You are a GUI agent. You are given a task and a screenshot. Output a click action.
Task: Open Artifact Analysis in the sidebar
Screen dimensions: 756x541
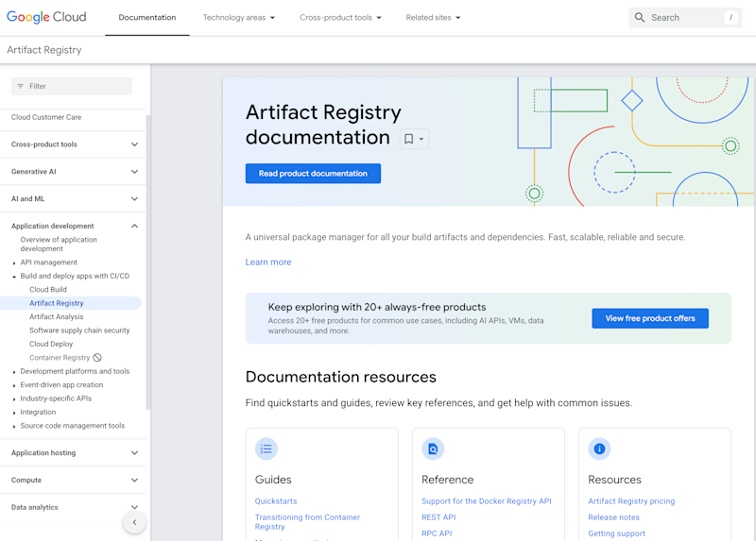click(57, 316)
